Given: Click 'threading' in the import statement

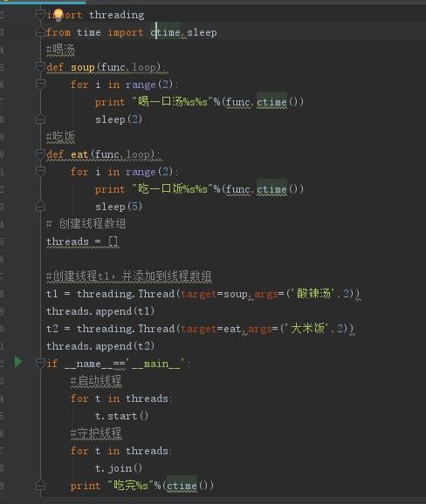Looking at the screenshot, I should (116, 15).
